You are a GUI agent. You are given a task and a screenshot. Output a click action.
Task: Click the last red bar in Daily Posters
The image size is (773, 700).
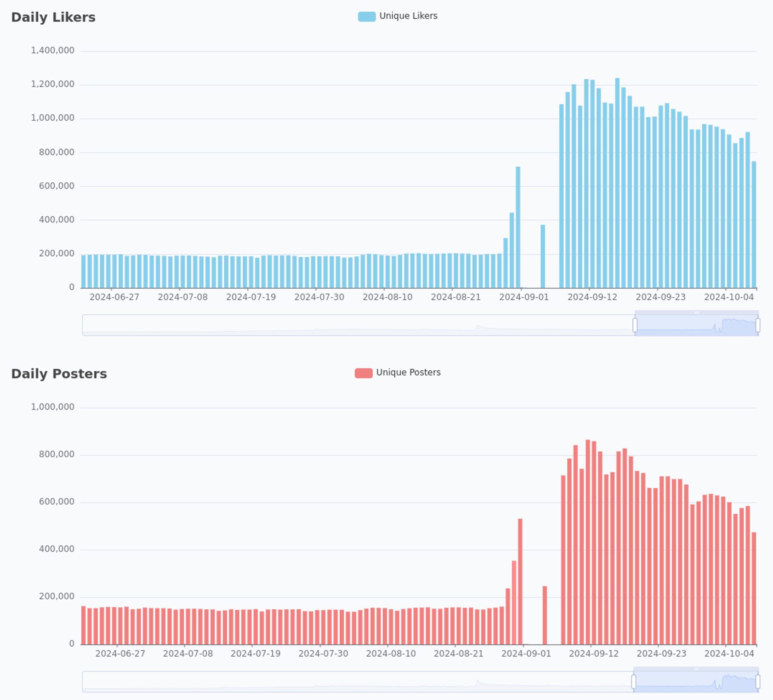coord(754,588)
